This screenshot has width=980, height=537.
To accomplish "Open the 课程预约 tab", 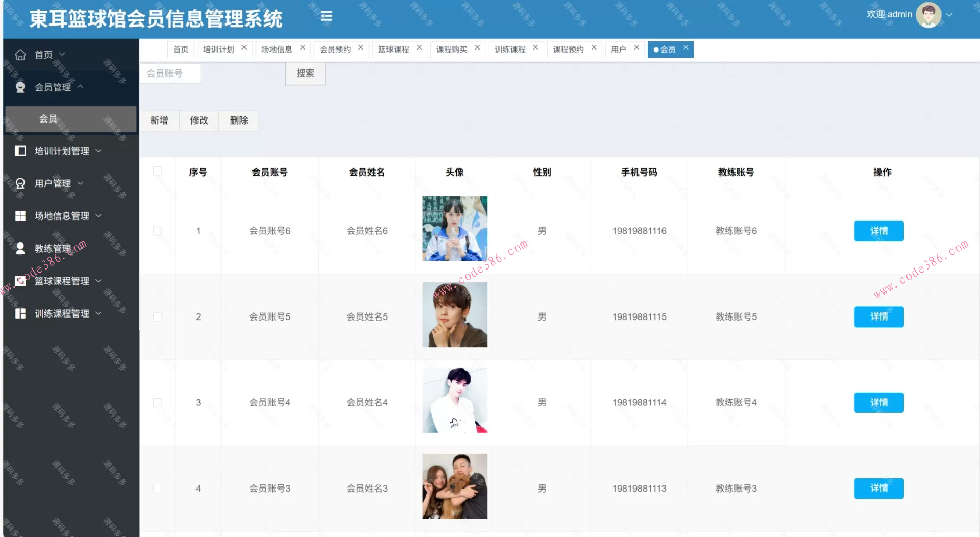I will coord(569,49).
